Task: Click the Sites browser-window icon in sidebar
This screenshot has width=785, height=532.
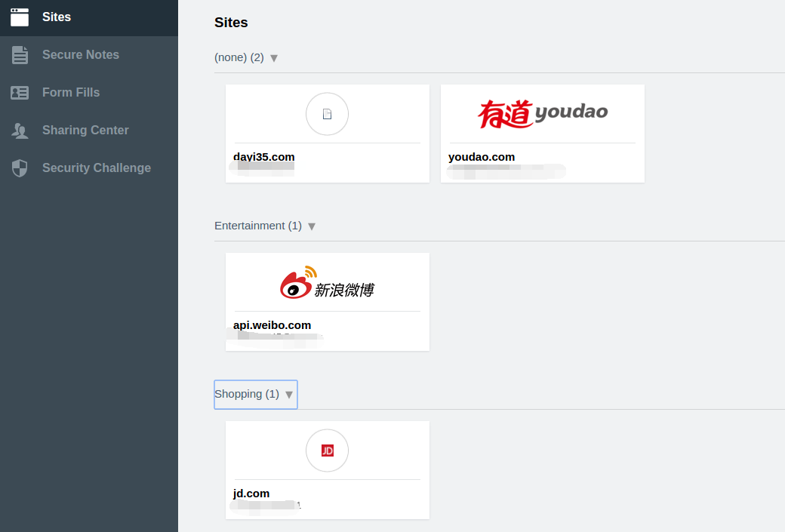Action: click(20, 17)
